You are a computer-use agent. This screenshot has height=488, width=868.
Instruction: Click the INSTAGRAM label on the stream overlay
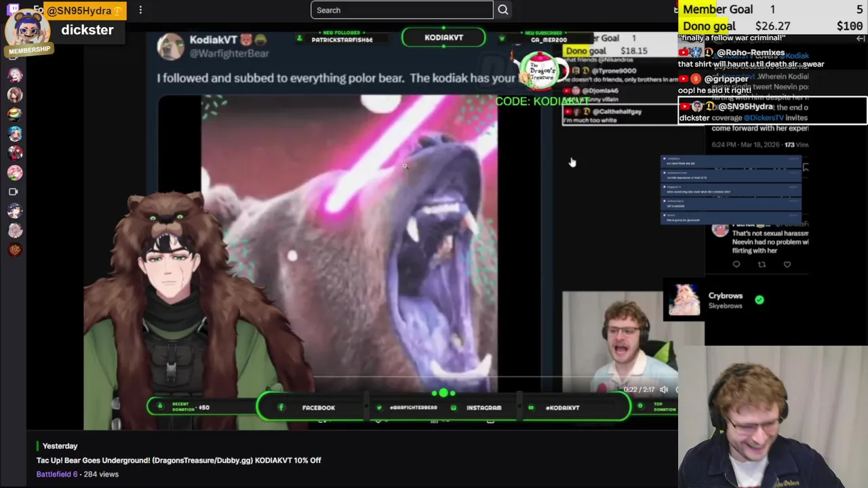[x=484, y=407]
